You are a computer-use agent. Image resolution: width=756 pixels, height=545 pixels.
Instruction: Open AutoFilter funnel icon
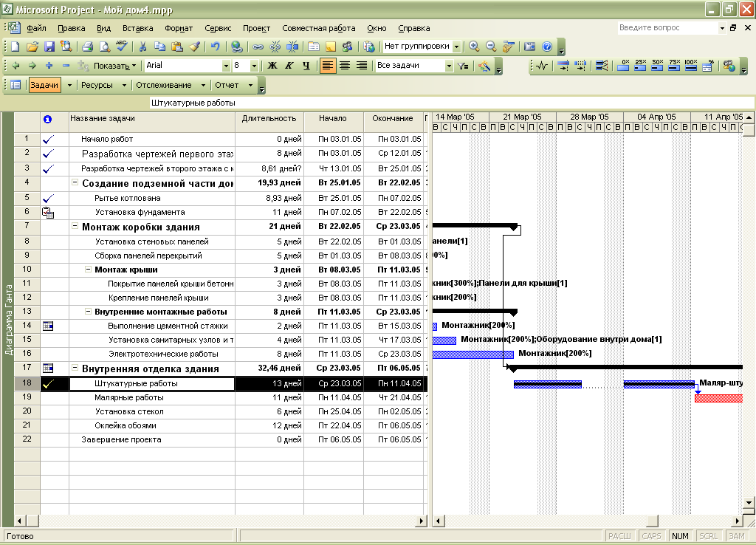(x=464, y=66)
